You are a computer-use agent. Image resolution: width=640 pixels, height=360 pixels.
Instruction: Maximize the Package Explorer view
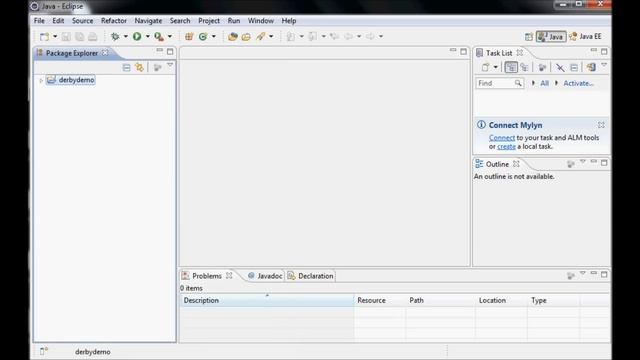[x=170, y=52]
